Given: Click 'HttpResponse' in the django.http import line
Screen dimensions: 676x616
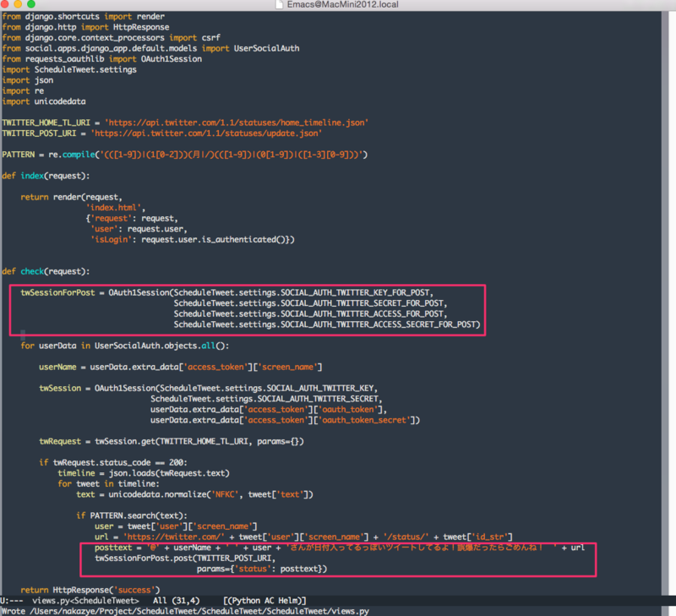Looking at the screenshot, I should click(x=141, y=27).
